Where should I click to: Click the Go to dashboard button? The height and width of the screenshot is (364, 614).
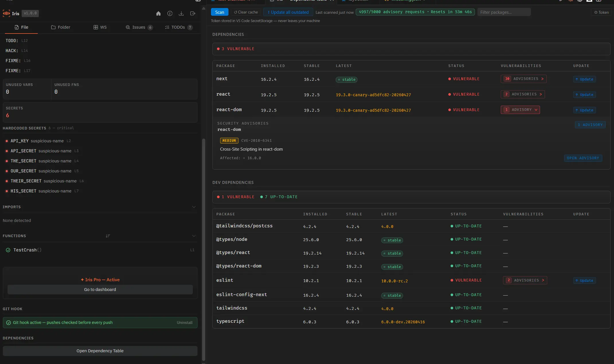[100, 290]
